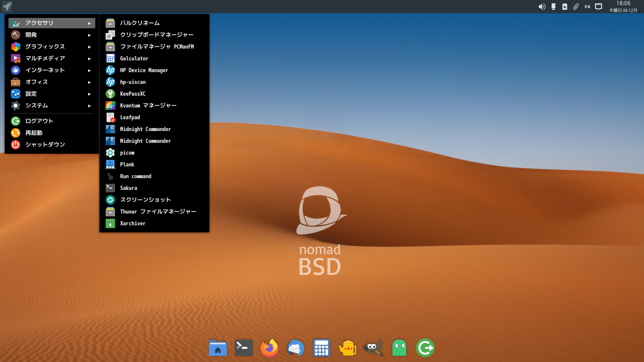Launch hp-uiscan
Screen dimensions: 644x362
point(154,82)
